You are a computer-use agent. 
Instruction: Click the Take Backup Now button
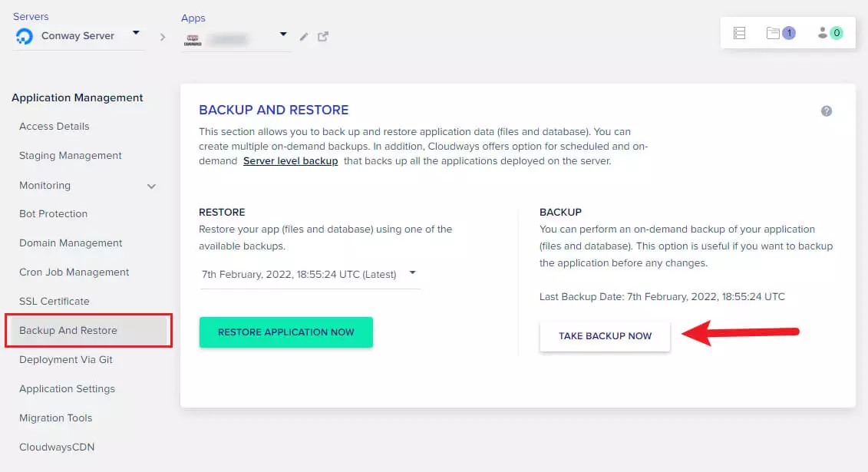605,336
